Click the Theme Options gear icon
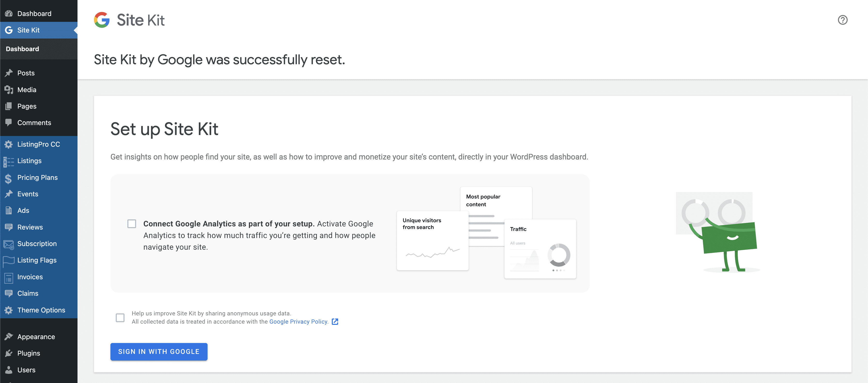The height and width of the screenshot is (383, 868). tap(9, 310)
